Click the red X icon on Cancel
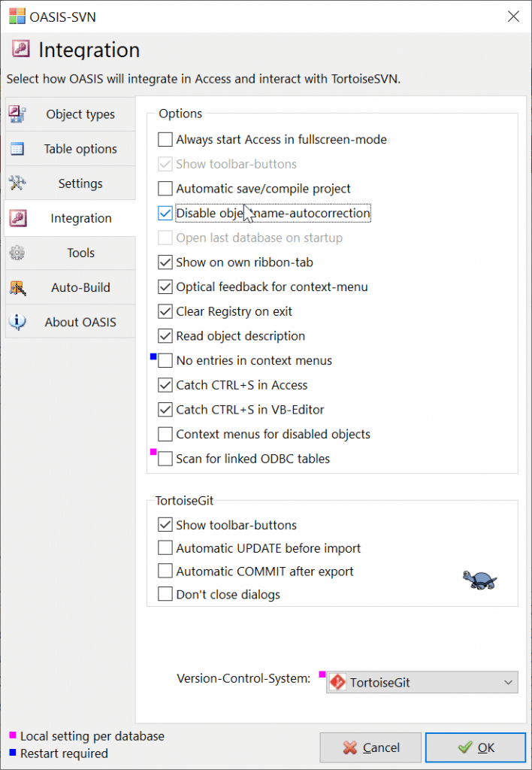Image resolution: width=532 pixels, height=770 pixels. (x=350, y=747)
